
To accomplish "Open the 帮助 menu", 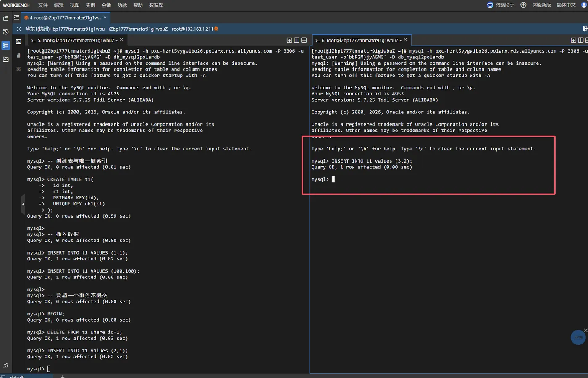I will click(x=138, y=5).
